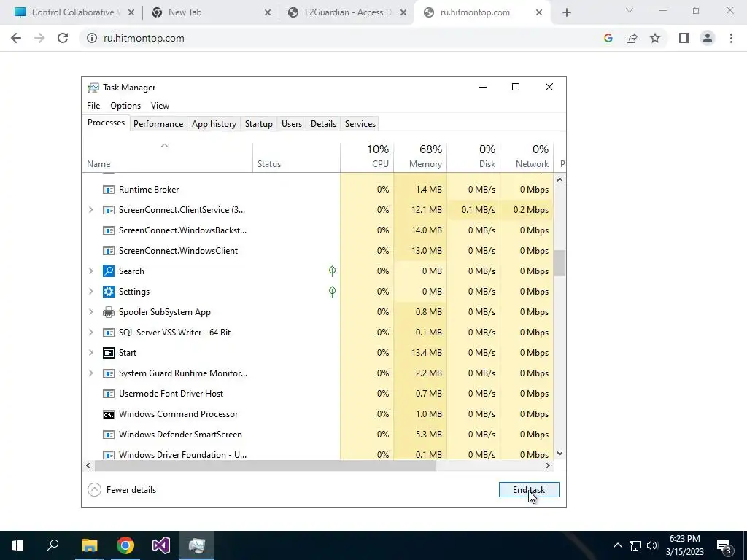Go back using Chrome's back arrow
Viewport: 747px width, 560px height.
tap(16, 38)
